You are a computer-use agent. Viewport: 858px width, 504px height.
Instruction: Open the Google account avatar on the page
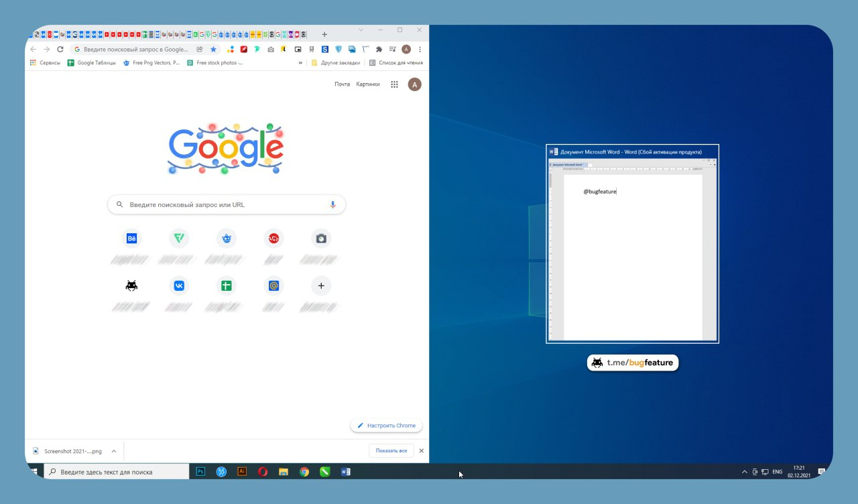tap(415, 84)
